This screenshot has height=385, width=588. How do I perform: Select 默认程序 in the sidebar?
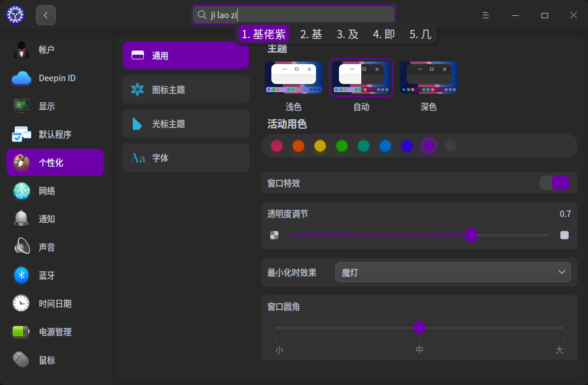(55, 135)
